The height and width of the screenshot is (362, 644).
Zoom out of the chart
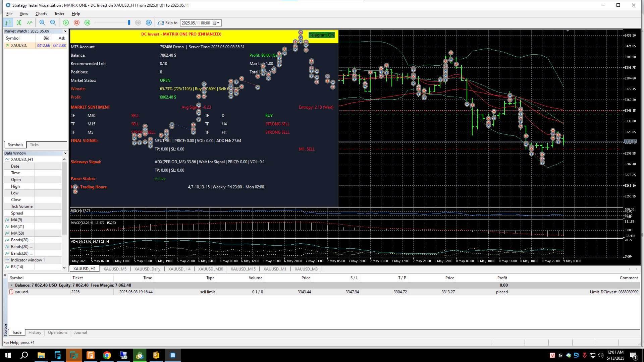53,23
